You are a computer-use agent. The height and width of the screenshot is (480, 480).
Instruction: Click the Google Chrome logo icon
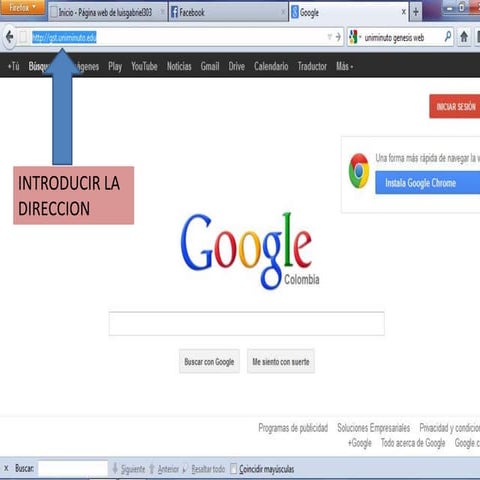[x=359, y=171]
